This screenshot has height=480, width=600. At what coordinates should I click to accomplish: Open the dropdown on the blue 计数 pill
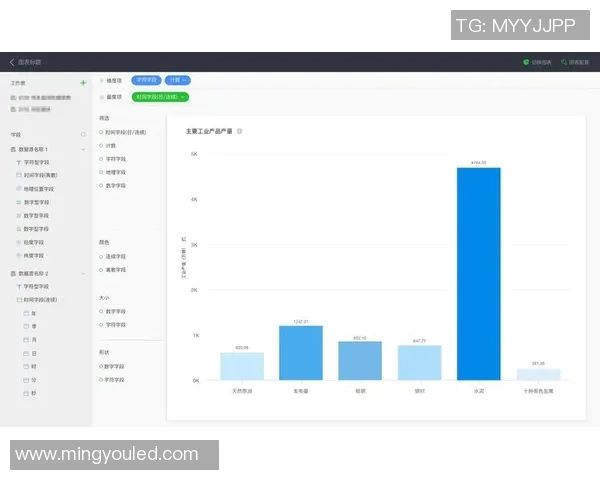coord(185,80)
